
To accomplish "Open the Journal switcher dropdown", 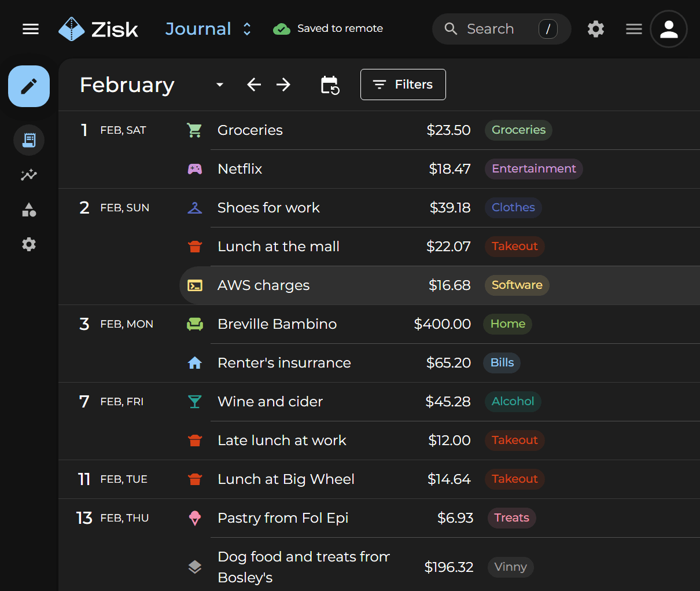I will pos(208,29).
